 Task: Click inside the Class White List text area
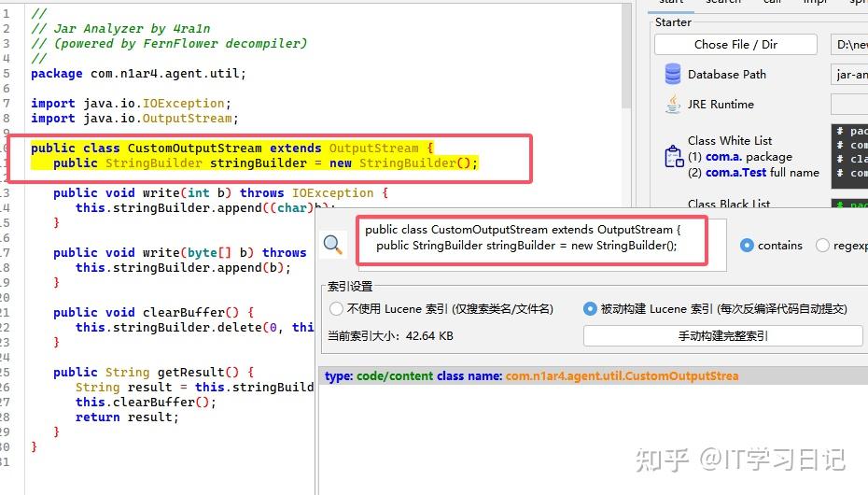(849, 156)
